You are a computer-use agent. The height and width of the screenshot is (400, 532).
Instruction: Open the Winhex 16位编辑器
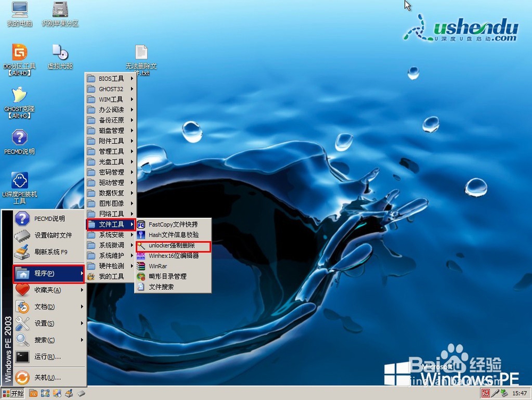173,255
